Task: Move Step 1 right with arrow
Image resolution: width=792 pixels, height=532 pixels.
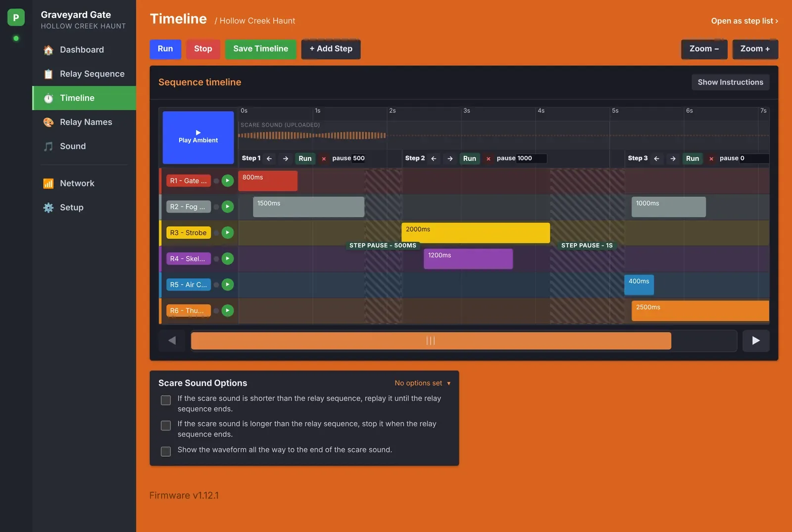Action: click(286, 158)
